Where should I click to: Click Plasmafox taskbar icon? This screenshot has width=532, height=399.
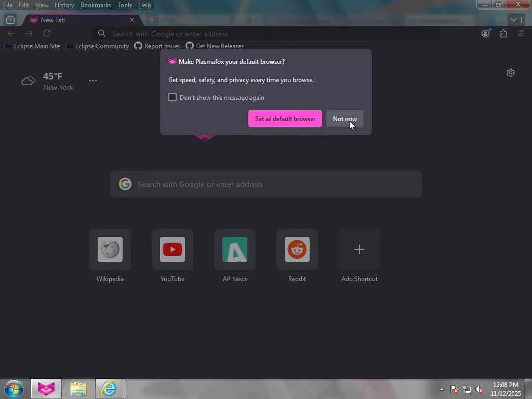pos(46,389)
